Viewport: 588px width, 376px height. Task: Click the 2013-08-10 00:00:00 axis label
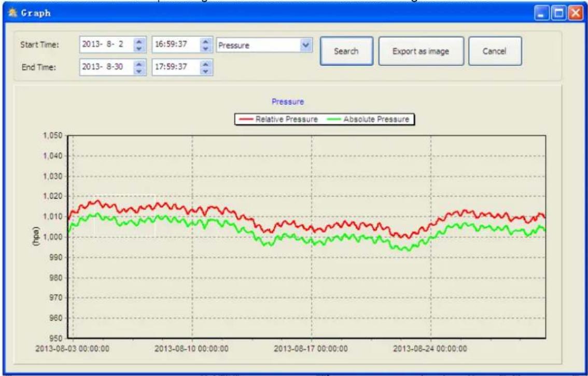(192, 349)
